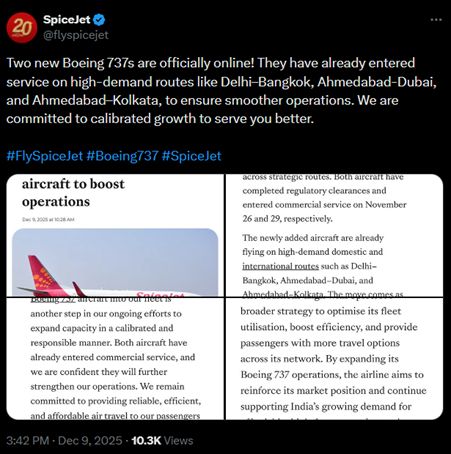Click the SpiceJet display name
This screenshot has height=454, width=451.
coord(67,20)
